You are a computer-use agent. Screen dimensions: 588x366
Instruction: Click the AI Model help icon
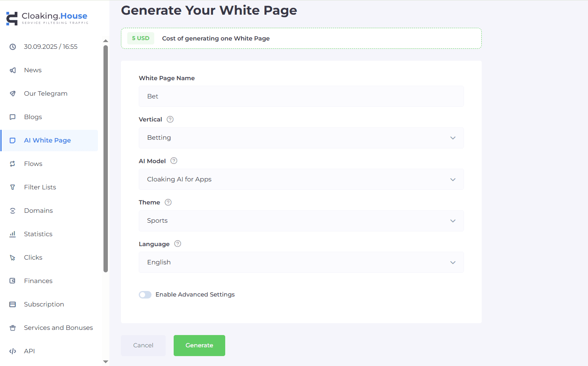point(173,161)
